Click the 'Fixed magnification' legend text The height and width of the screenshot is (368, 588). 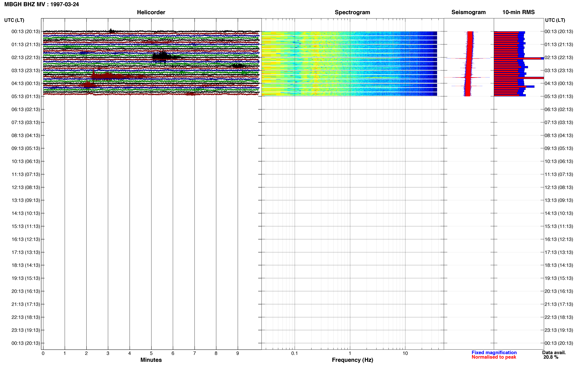pyautogui.click(x=494, y=352)
